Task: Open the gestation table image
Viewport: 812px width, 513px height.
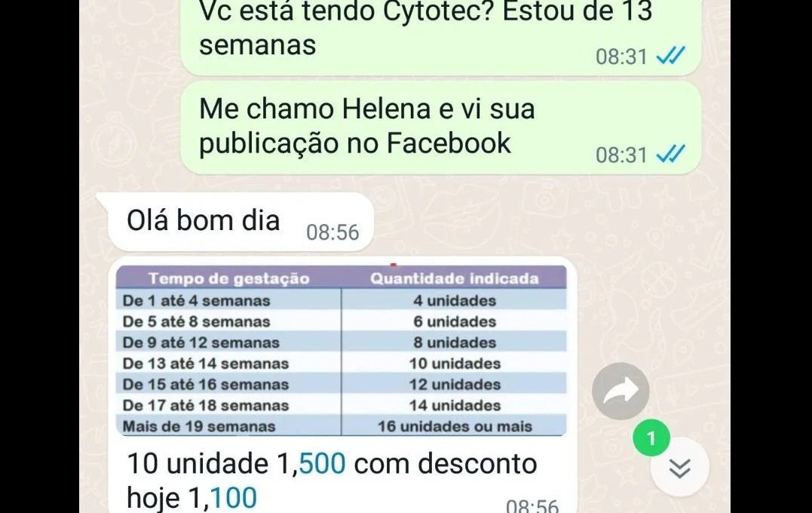Action: tap(342, 351)
